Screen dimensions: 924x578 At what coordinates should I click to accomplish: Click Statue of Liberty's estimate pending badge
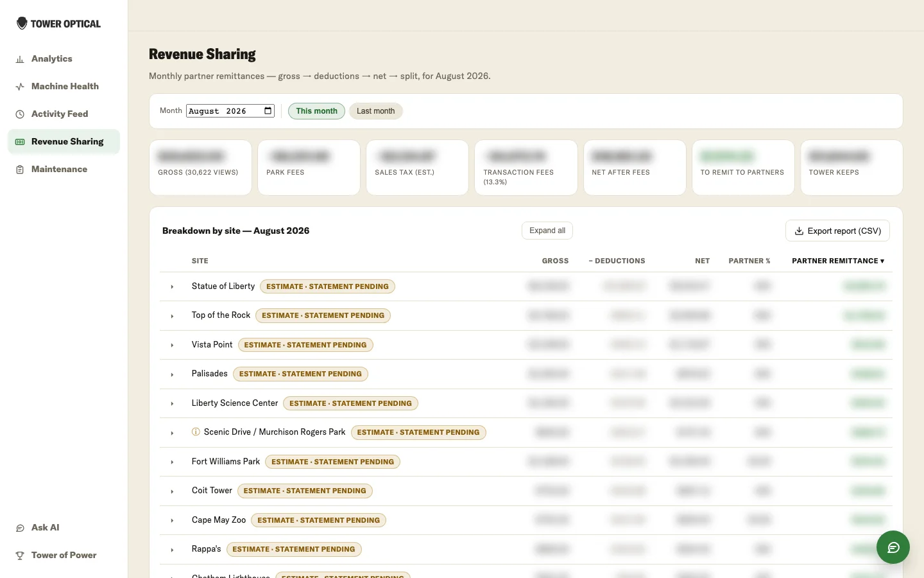[327, 286]
